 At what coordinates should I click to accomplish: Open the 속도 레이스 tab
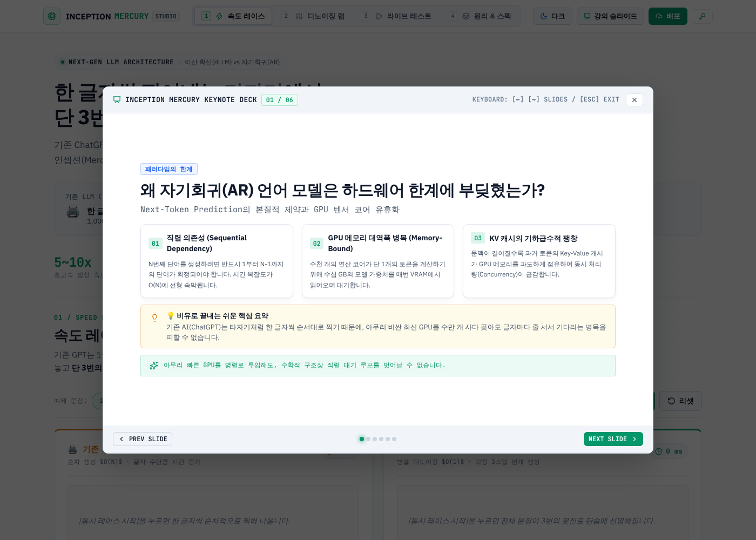[x=233, y=16]
